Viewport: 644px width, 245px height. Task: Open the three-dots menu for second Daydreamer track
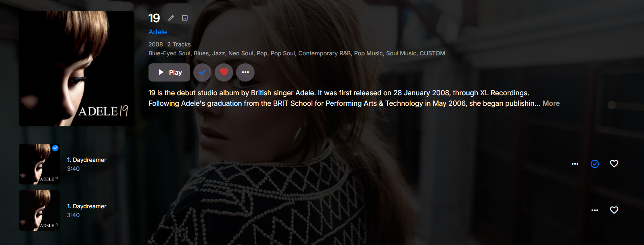pos(595,210)
